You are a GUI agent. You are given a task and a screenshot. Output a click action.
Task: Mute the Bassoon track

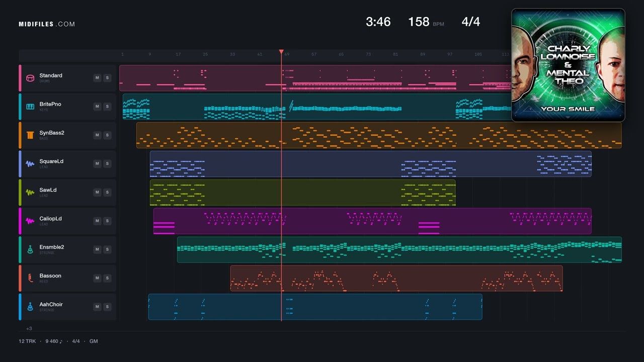(x=97, y=279)
